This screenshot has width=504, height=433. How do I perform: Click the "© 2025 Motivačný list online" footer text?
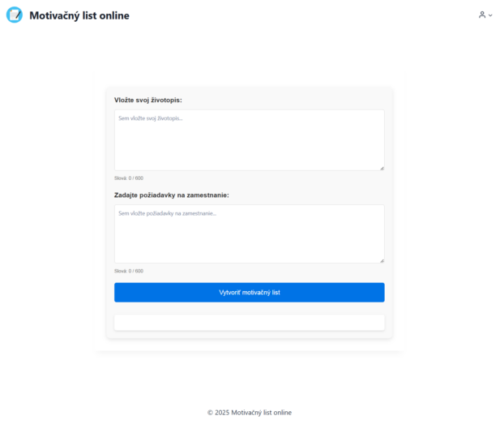click(250, 413)
